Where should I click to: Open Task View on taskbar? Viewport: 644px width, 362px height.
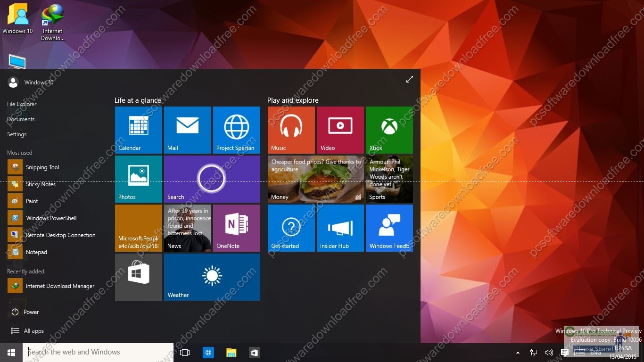(185, 353)
